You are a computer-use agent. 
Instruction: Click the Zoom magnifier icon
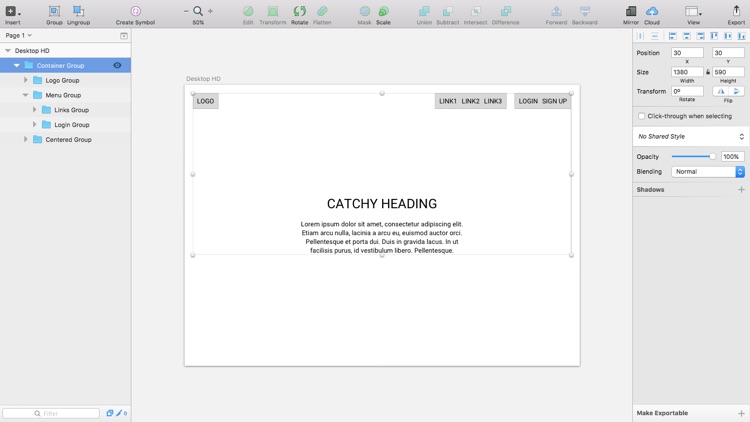pos(198,11)
